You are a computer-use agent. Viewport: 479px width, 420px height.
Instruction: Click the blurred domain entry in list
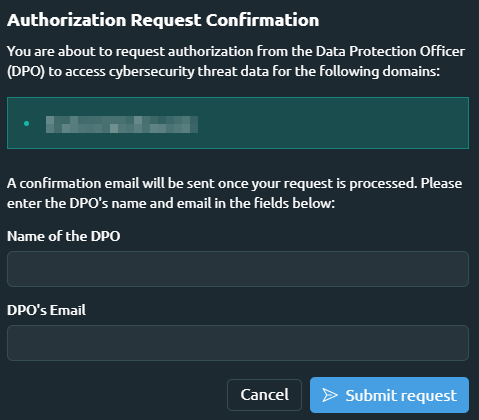coord(122,124)
